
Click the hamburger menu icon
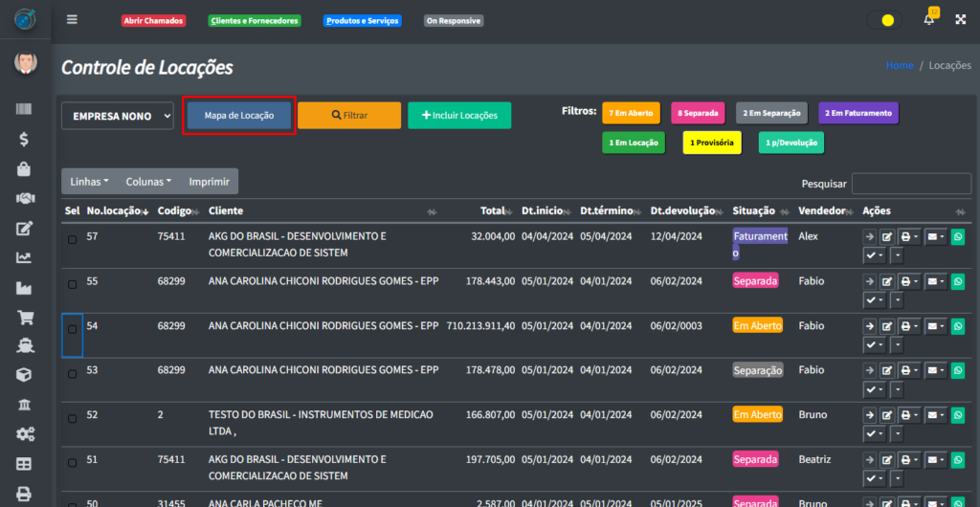[73, 20]
